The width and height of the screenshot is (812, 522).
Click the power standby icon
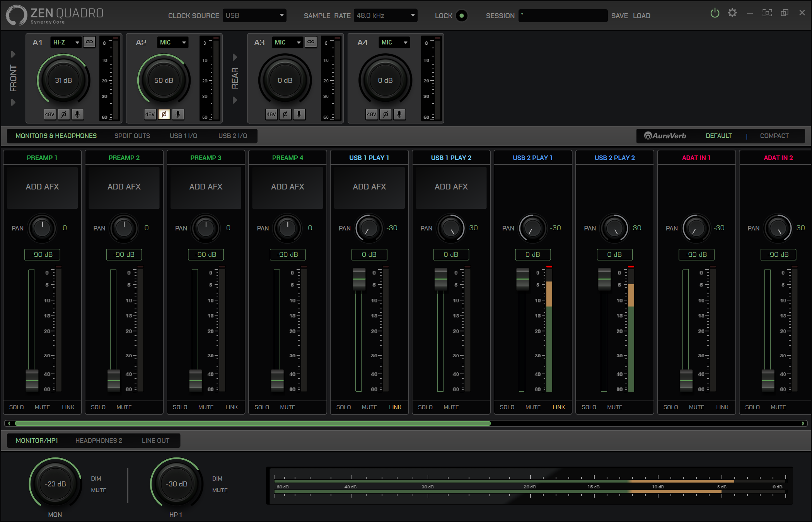(x=715, y=13)
